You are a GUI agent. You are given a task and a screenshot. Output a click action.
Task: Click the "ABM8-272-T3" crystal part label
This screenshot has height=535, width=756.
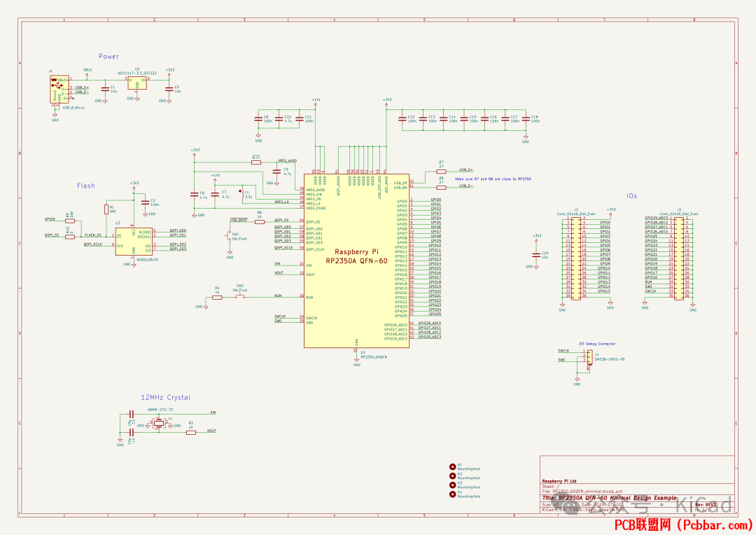click(160, 410)
